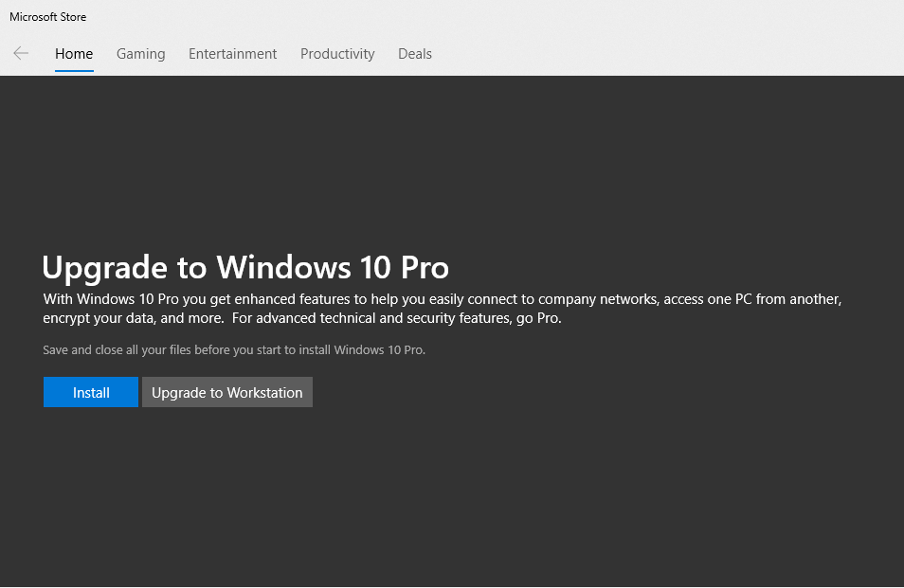Screen dimensions: 904x588
Task: Click the Microsoft Store window title
Action: tap(47, 17)
